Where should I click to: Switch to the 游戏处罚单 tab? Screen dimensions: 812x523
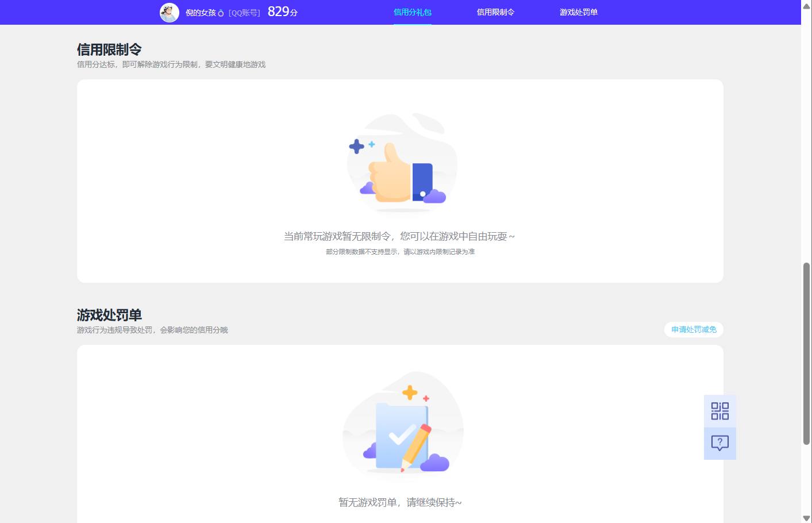pos(578,12)
